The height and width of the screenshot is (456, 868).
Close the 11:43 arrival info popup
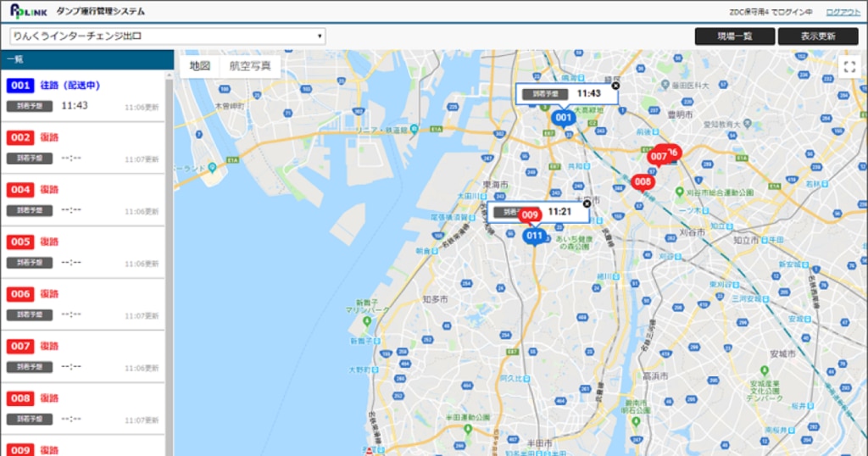[615, 86]
